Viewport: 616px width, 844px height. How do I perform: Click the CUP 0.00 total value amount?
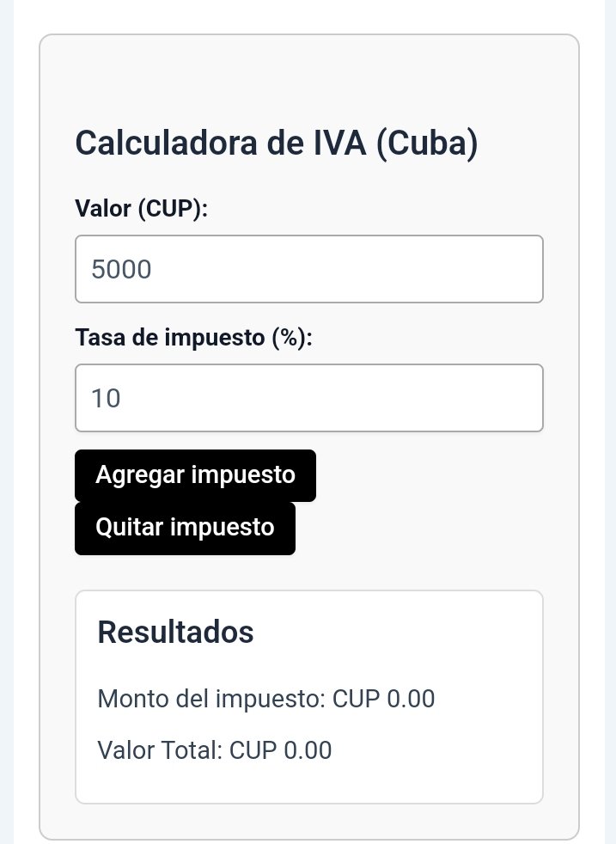click(280, 751)
